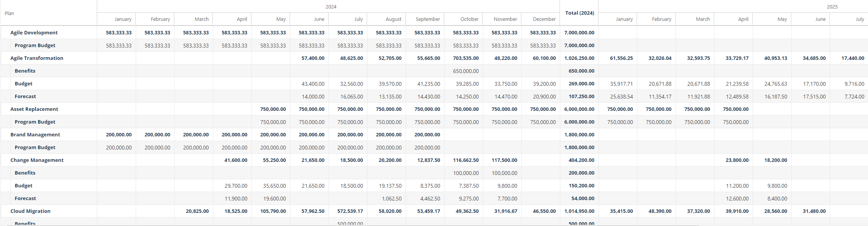Click the 14,000.00 Forecast cell
This screenshot has height=226, width=868.
click(313, 96)
